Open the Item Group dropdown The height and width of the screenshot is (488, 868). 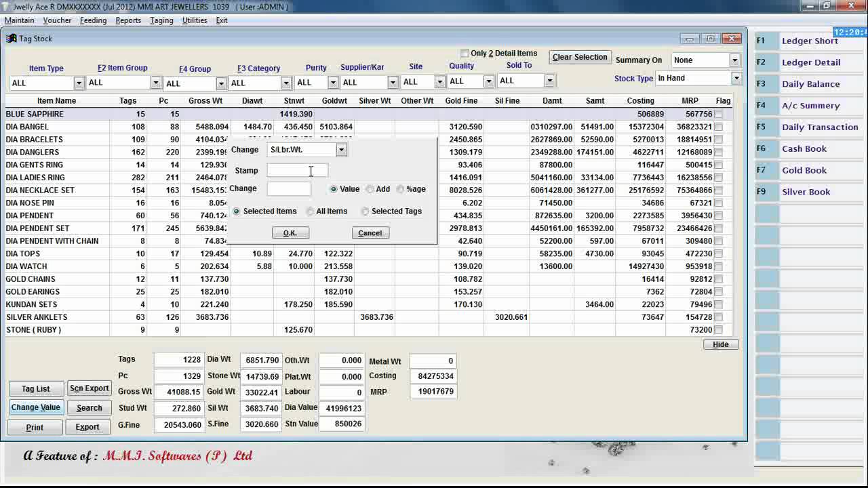point(155,83)
